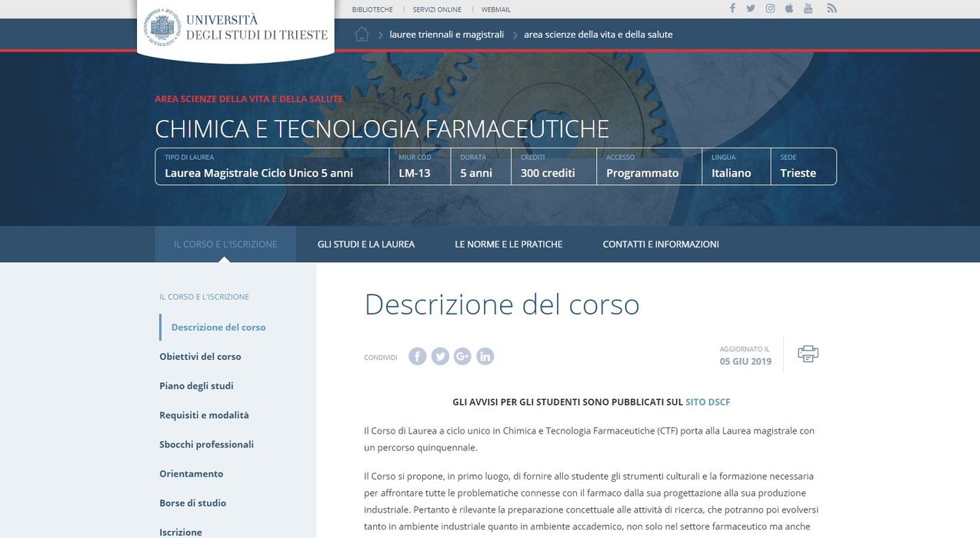This screenshot has width=980, height=538.
Task: Share via Facebook icon under Condividi
Action: (417, 356)
